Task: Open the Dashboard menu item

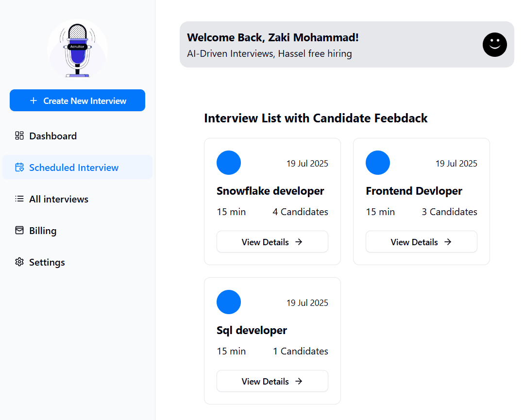Action: point(78,135)
